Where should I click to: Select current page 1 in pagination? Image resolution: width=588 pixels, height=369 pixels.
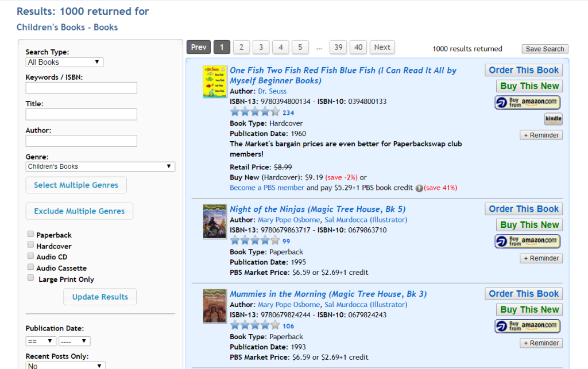(222, 47)
